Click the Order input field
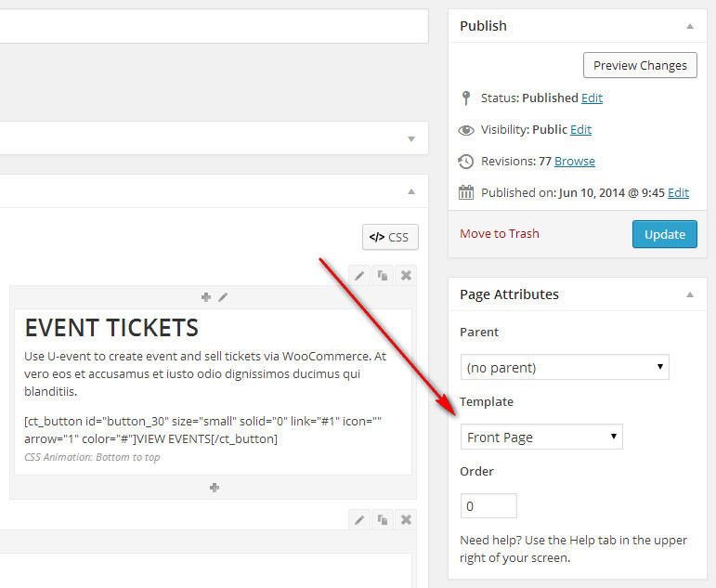This screenshot has width=716, height=588. 488,506
